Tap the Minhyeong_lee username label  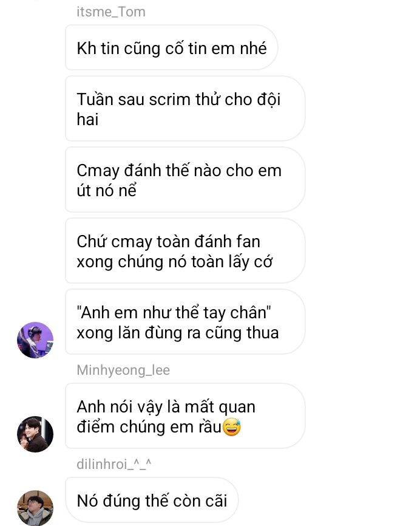coord(123,370)
